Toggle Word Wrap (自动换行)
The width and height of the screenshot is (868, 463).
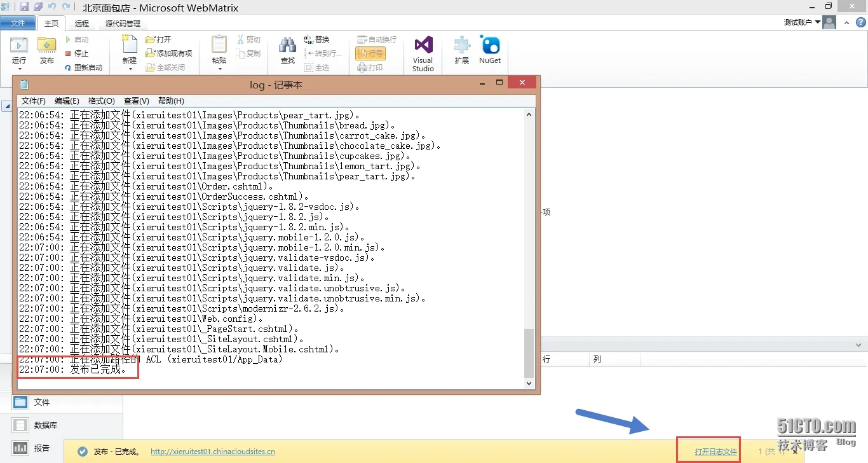pyautogui.click(x=377, y=39)
